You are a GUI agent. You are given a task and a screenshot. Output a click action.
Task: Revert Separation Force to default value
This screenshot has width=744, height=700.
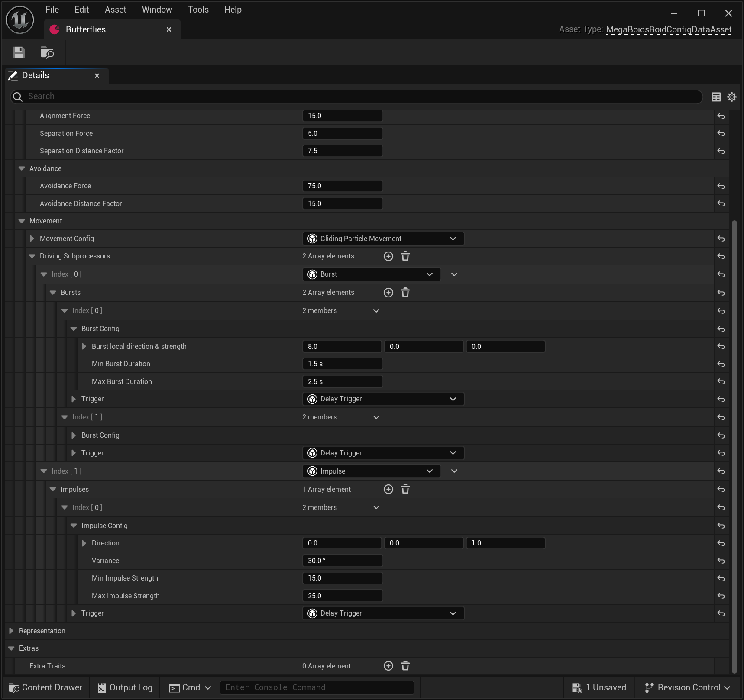(721, 133)
